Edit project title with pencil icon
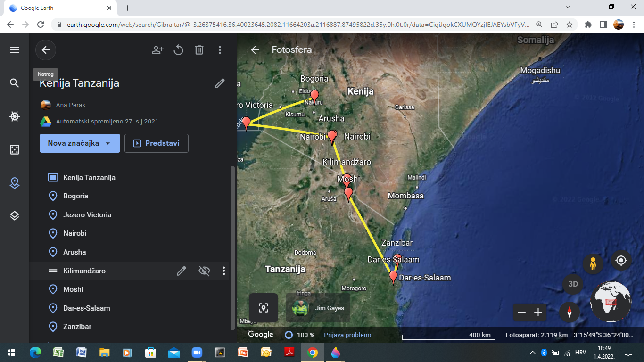Viewport: 644px width, 362px height. [220, 83]
